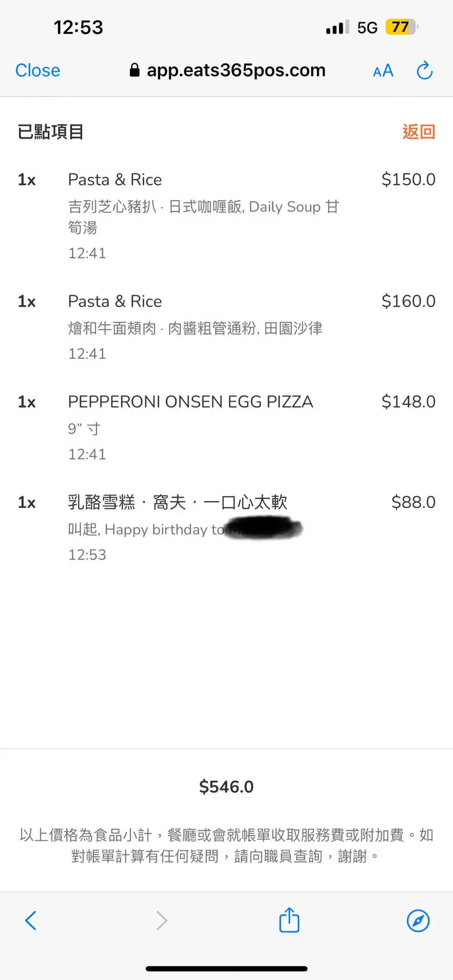
Task: Select the $160.0 Pasta & Rice item
Action: [115, 301]
